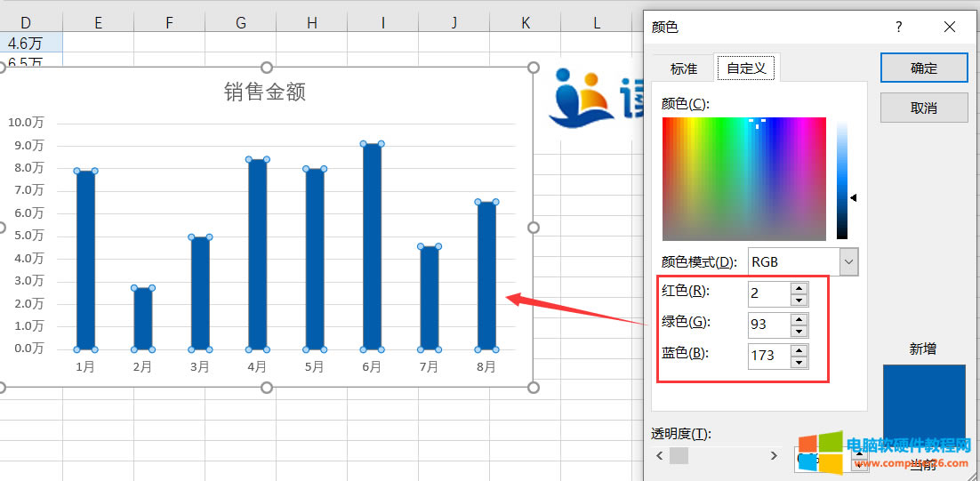Decrease the 蓝色(B) value with down arrow
The image size is (980, 481).
[x=799, y=363]
